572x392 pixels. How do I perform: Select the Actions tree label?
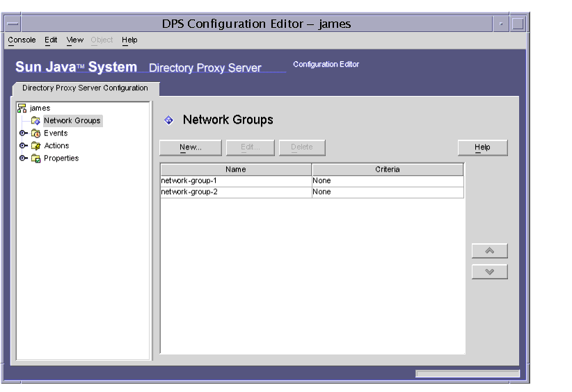point(56,146)
